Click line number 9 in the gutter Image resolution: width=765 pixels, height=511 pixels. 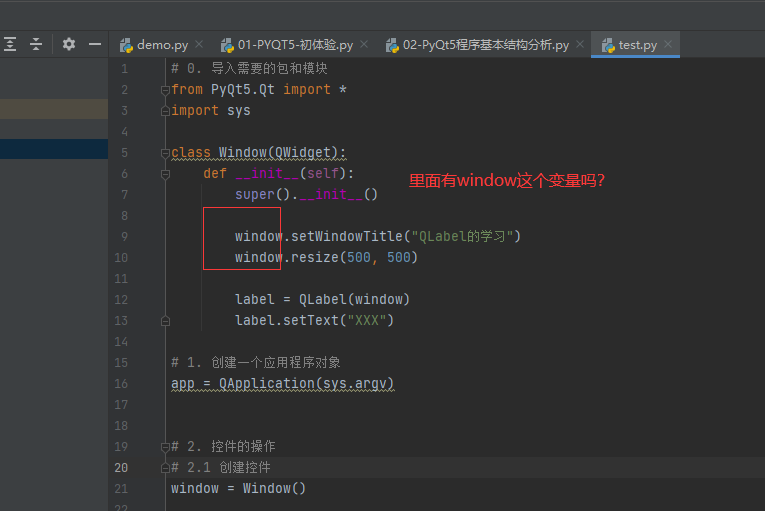(x=124, y=237)
